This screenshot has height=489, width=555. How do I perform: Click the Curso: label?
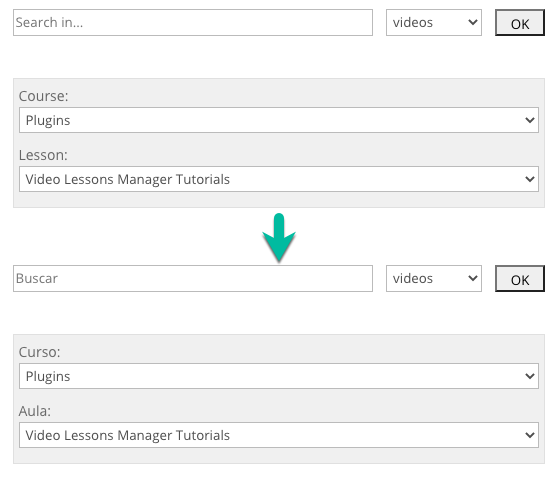coord(39,352)
